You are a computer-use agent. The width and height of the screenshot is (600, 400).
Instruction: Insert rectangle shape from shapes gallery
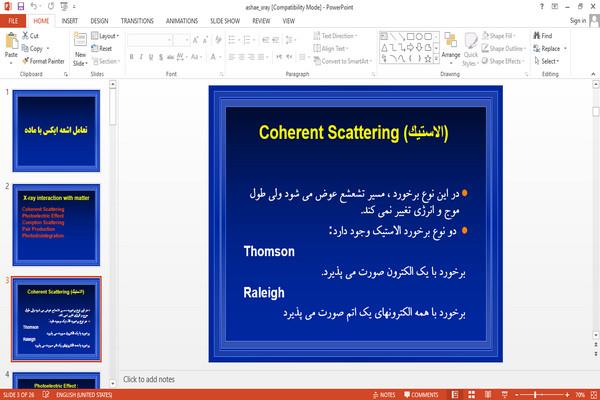(x=410, y=36)
